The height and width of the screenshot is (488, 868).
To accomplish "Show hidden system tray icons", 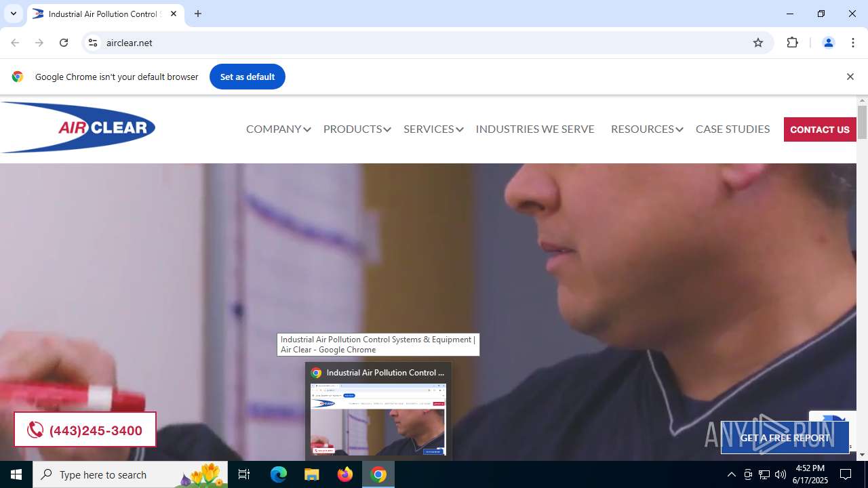I will point(731,474).
